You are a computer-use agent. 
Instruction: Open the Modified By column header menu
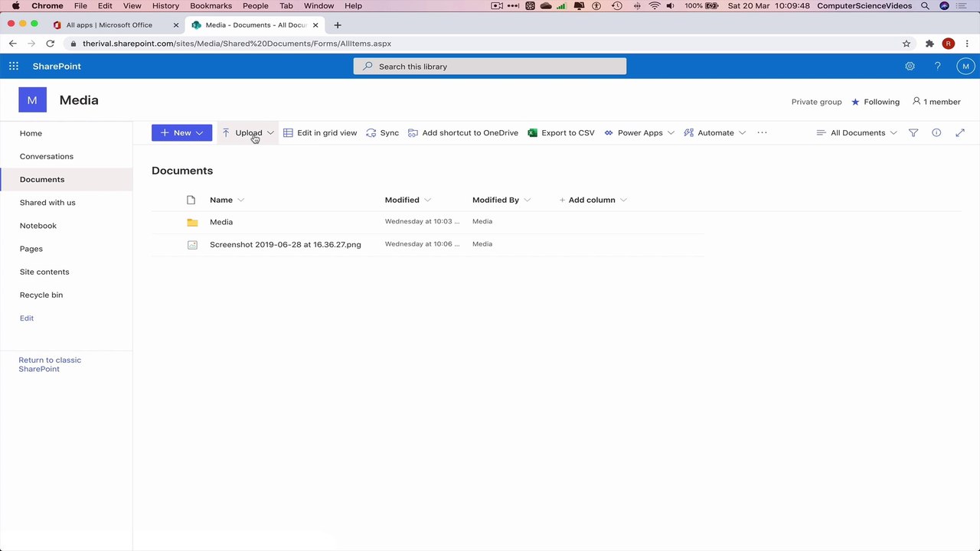501,200
